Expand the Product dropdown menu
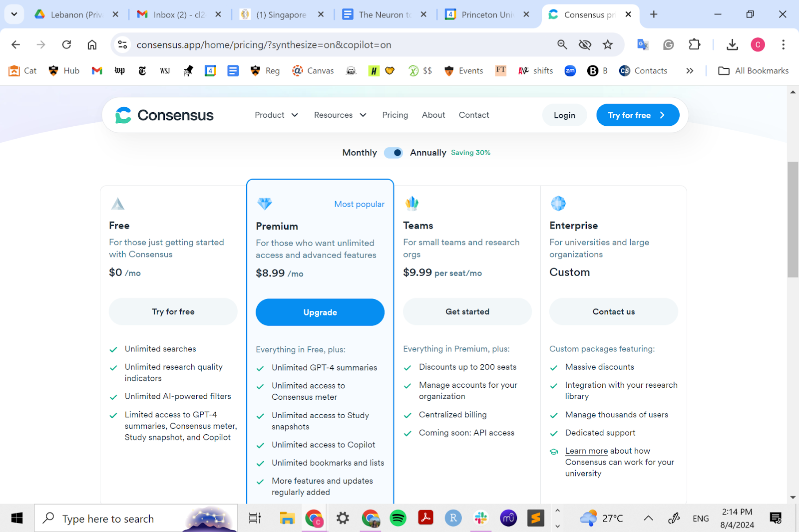 coord(276,115)
